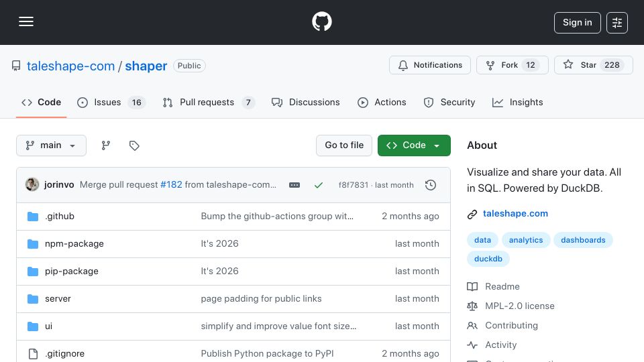The height and width of the screenshot is (362, 644).
Task: Open the Actions tab
Action: coord(382,102)
